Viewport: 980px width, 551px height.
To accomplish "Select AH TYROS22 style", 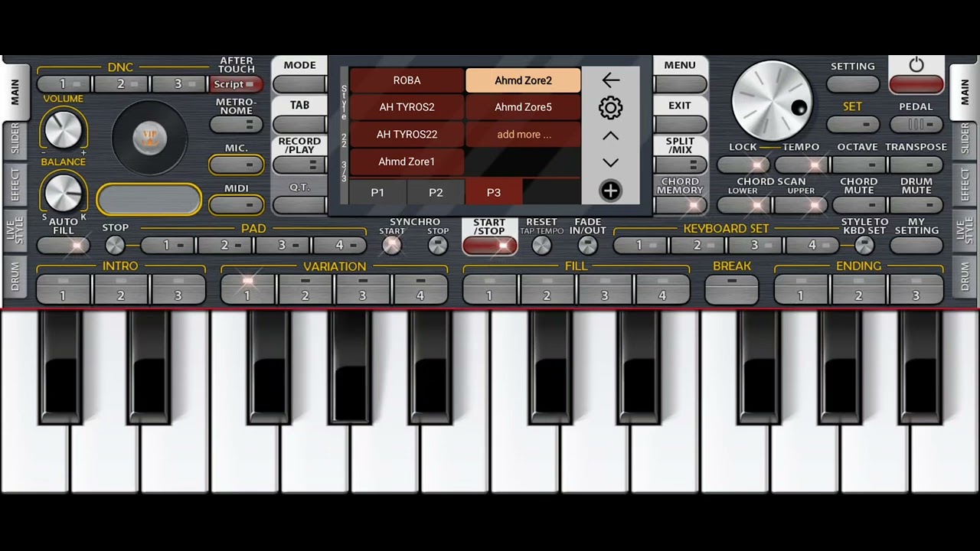I will click(407, 135).
